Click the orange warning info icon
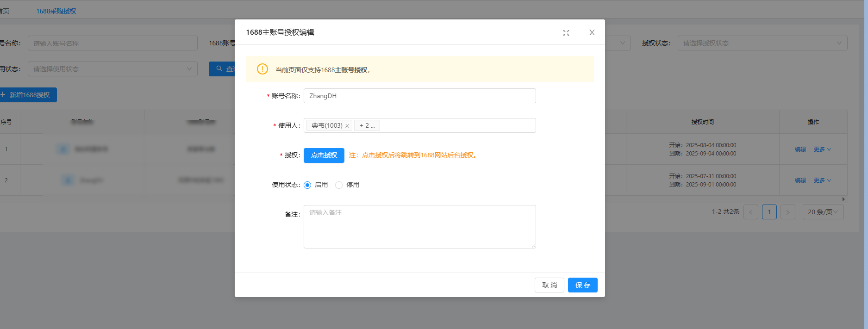The width and height of the screenshot is (868, 329). (x=262, y=69)
